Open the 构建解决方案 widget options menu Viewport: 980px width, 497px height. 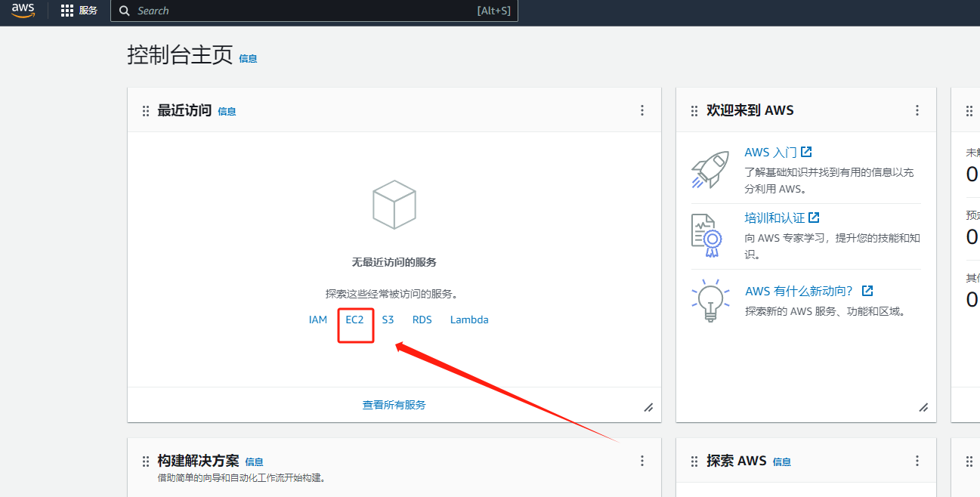642,461
